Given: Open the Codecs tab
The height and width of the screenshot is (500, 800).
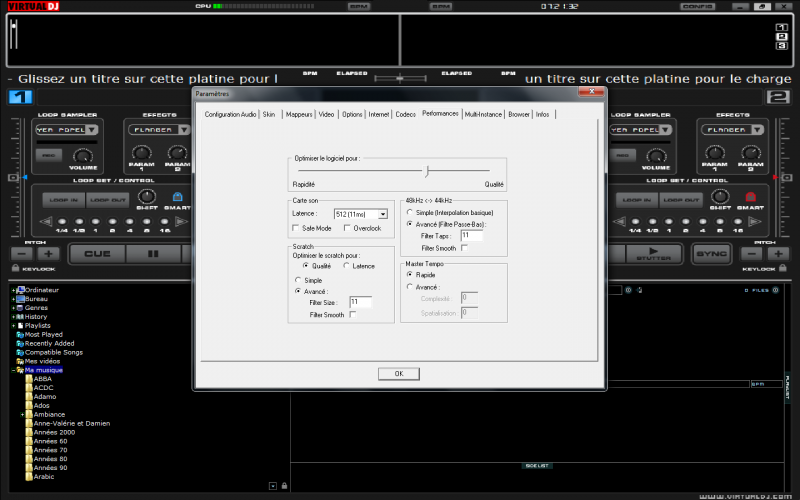Looking at the screenshot, I should [405, 114].
